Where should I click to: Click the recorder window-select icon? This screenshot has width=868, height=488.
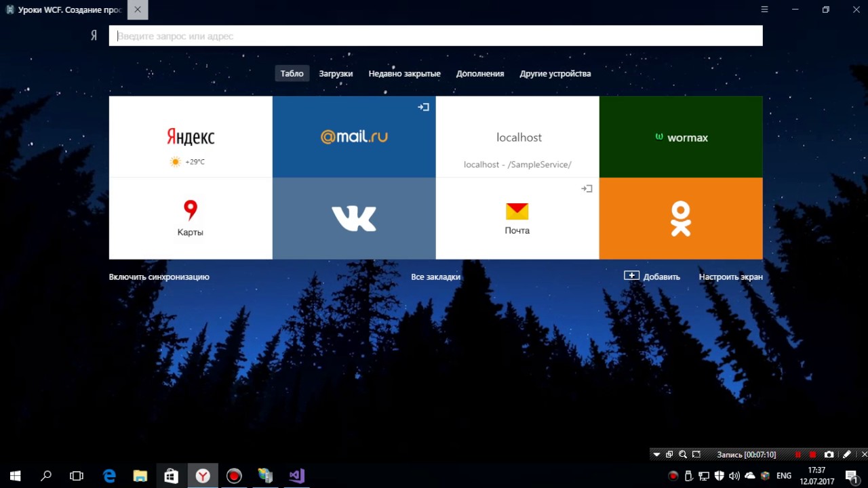669,455
